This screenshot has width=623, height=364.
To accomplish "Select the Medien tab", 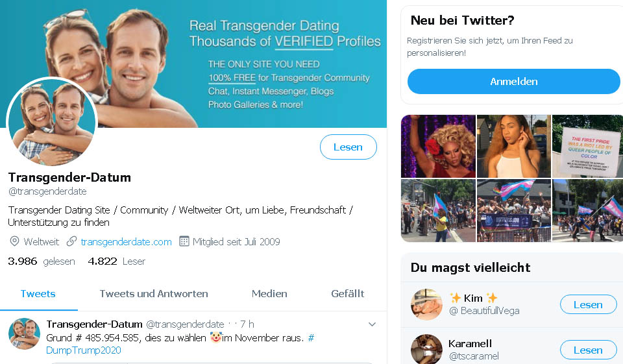I will (x=269, y=293).
